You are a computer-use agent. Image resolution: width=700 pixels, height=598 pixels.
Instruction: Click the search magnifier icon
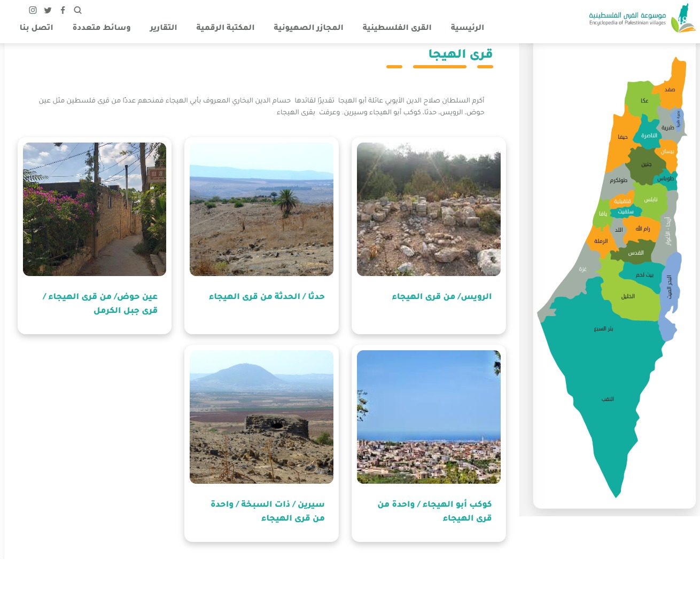(78, 10)
